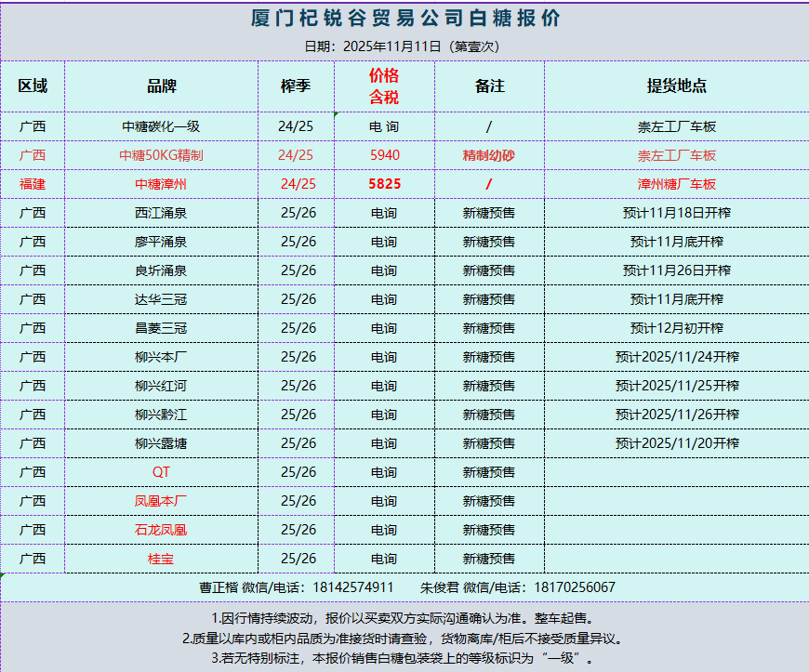809x672 pixels.
Task: Click the 备注 column header
Action: click(x=490, y=86)
